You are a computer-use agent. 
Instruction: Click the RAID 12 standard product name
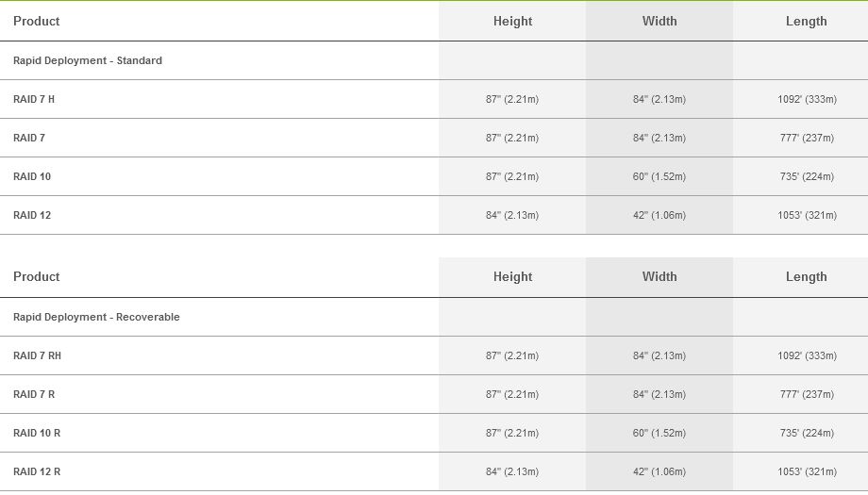tap(32, 215)
